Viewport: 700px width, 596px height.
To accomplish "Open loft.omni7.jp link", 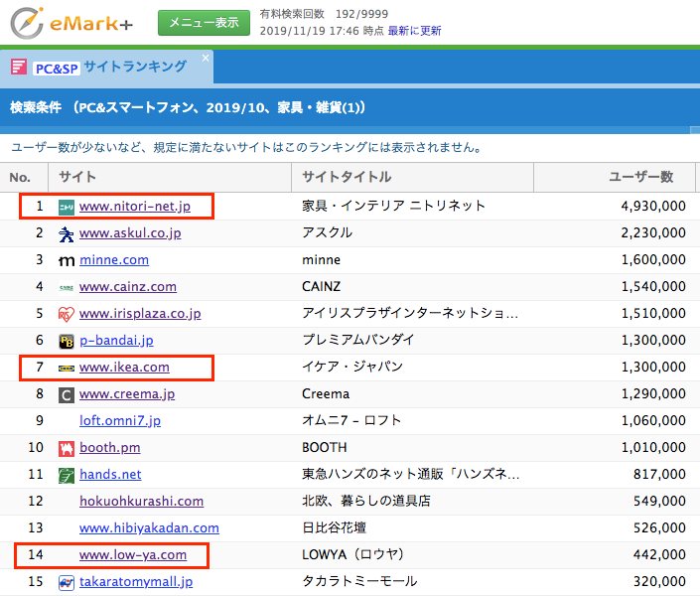I will (120, 421).
